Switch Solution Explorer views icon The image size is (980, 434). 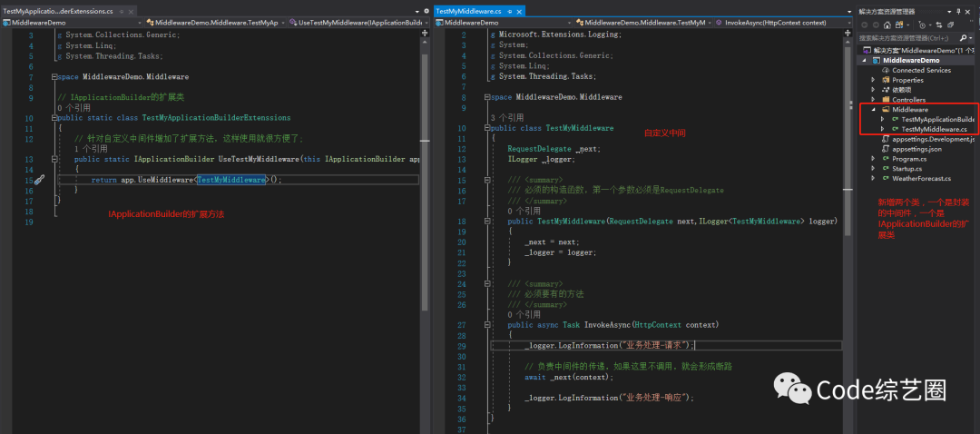pyautogui.click(x=898, y=25)
